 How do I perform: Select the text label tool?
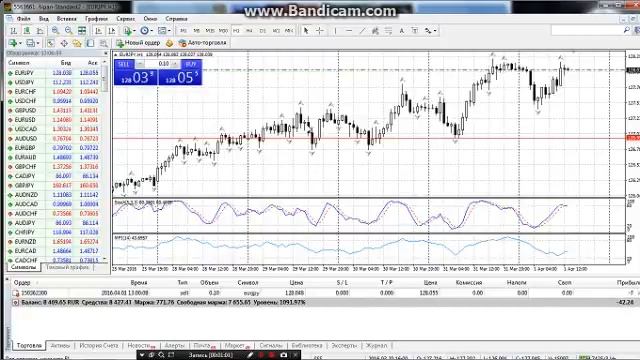tap(415, 31)
